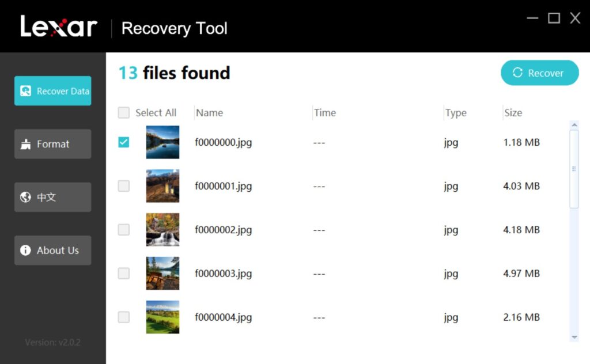
Task: Click the Name column header
Action: pos(209,112)
